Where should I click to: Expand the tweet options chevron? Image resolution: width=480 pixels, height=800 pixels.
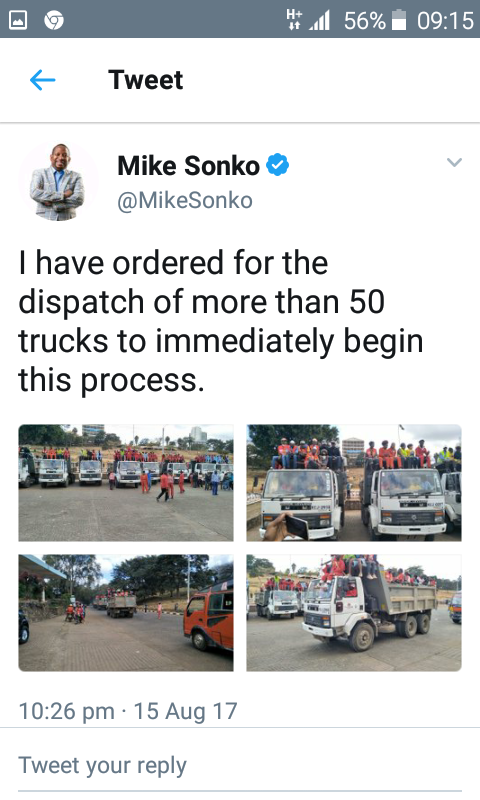tap(454, 162)
